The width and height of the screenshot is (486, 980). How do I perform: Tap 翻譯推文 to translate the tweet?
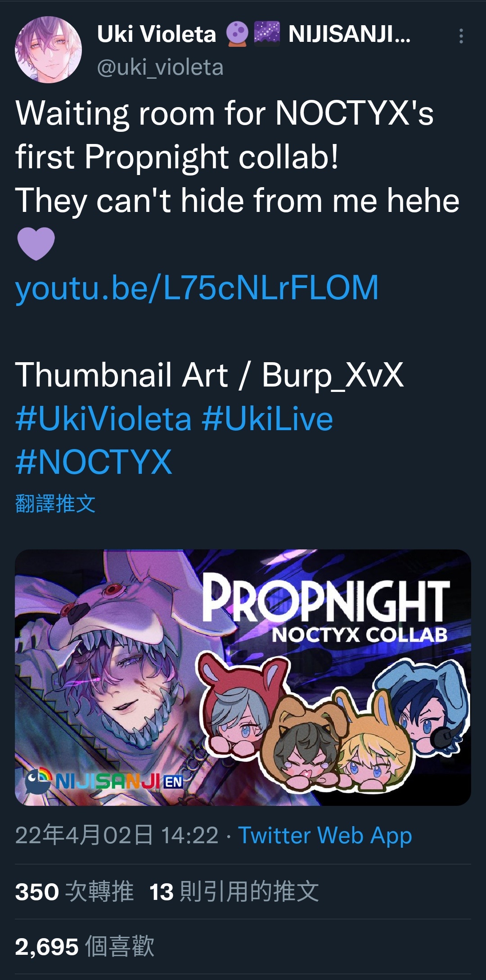coord(55,503)
